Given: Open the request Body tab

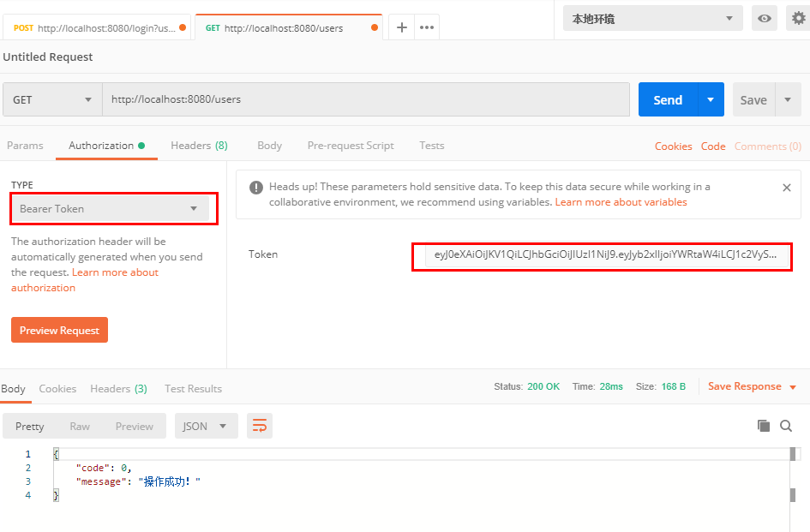Looking at the screenshot, I should click(270, 146).
